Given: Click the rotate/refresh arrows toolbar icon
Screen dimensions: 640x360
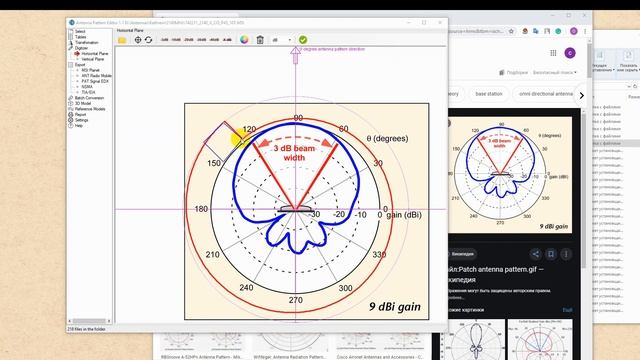Looking at the screenshot, I should (x=149, y=40).
